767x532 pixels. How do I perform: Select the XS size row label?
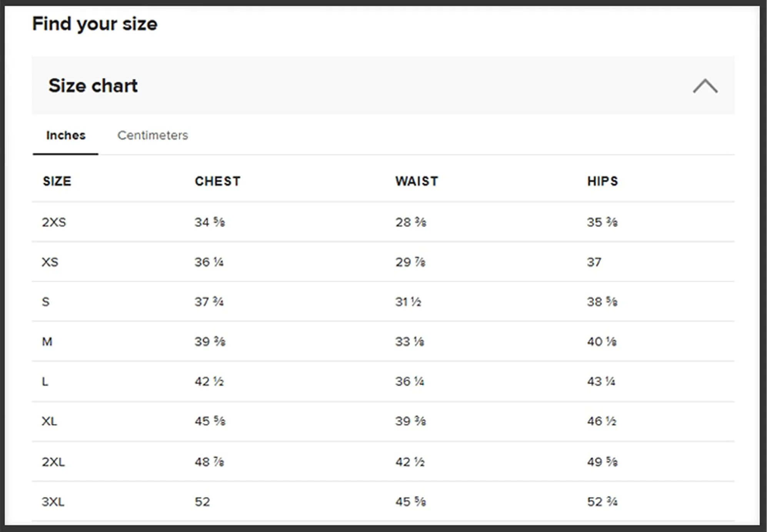coord(50,262)
